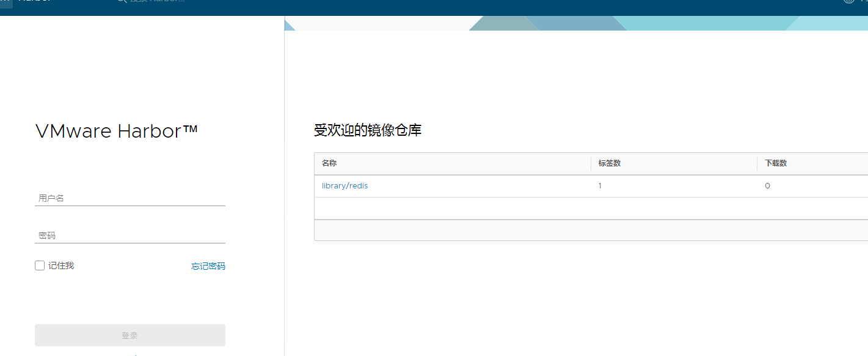Click the 受欢迎的镜像仓库 heading

coord(368,130)
